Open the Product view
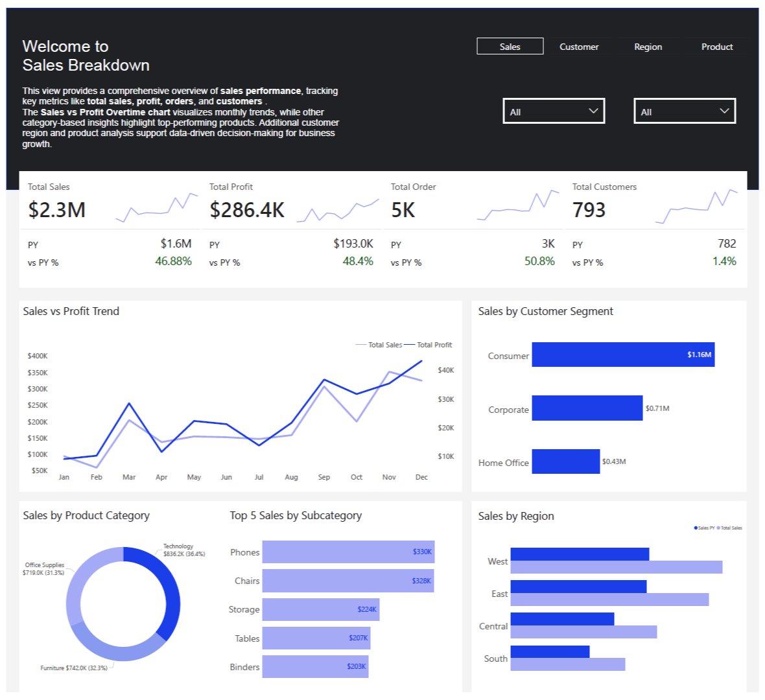The width and height of the screenshot is (765, 700). pos(717,47)
